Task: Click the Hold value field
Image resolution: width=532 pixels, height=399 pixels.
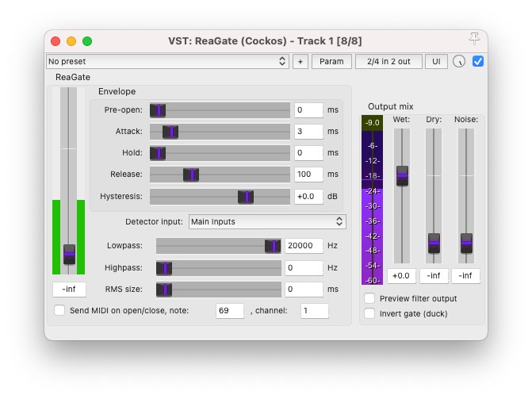Action: pyautogui.click(x=308, y=153)
